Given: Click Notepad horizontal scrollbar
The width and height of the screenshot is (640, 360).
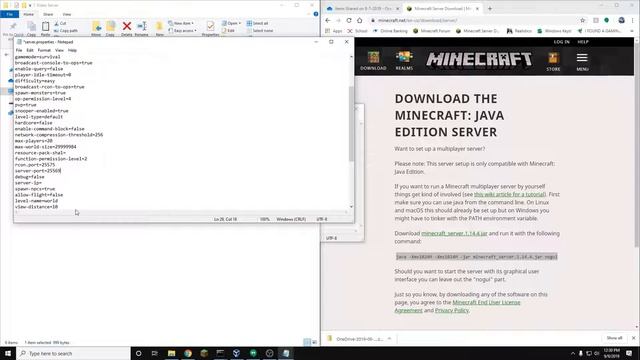Looking at the screenshot, I should pyautogui.click(x=182, y=212).
